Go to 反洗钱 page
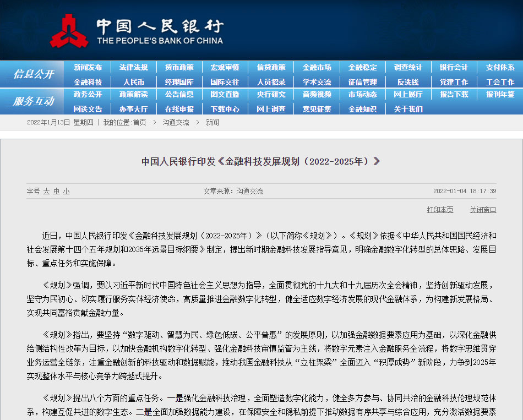 408,82
